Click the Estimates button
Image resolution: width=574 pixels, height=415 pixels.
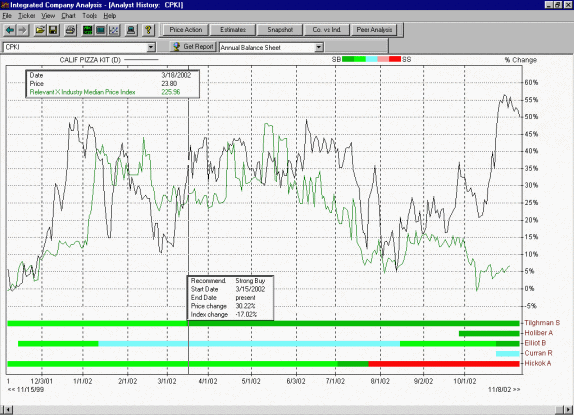(233, 30)
